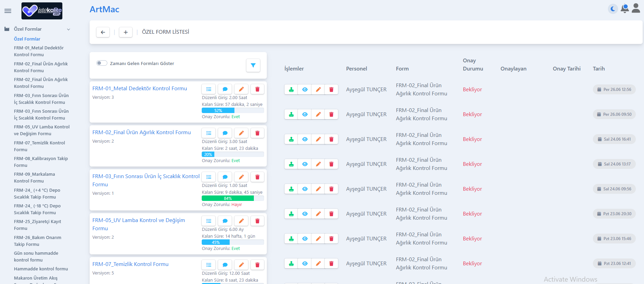Image resolution: width=644 pixels, height=284 pixels.
Task: View the Pzt 23.06 12:41 record
Action: [305, 264]
